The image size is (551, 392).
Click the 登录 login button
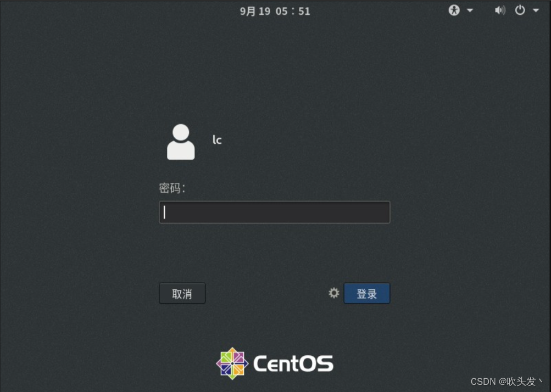[367, 293]
